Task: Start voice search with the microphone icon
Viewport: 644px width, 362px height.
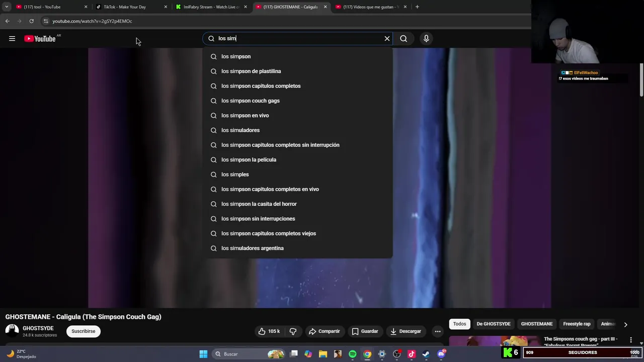Action: (426, 38)
